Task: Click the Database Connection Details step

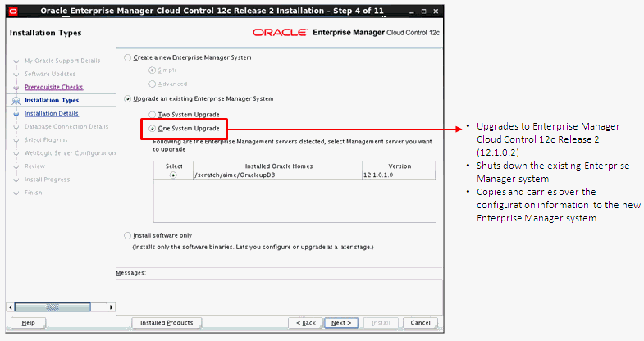Action: coord(66,126)
